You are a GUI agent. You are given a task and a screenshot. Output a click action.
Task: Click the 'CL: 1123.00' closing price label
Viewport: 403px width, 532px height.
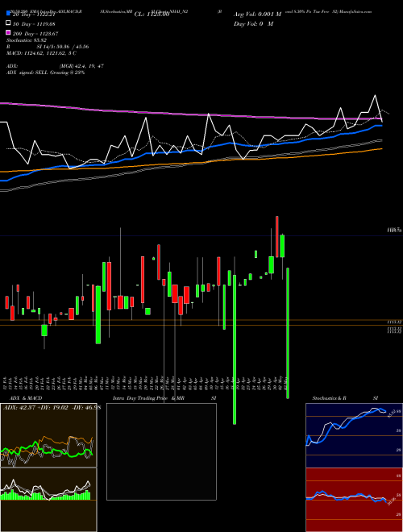(152, 15)
